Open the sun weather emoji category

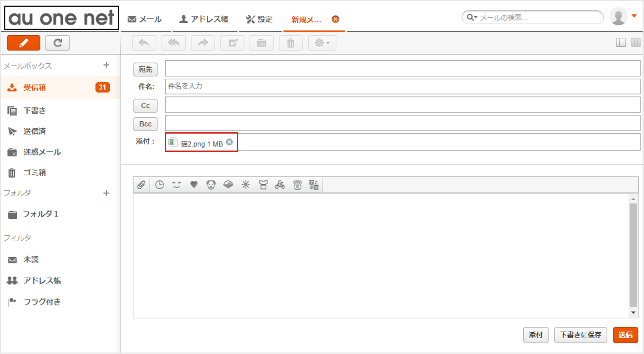[245, 185]
